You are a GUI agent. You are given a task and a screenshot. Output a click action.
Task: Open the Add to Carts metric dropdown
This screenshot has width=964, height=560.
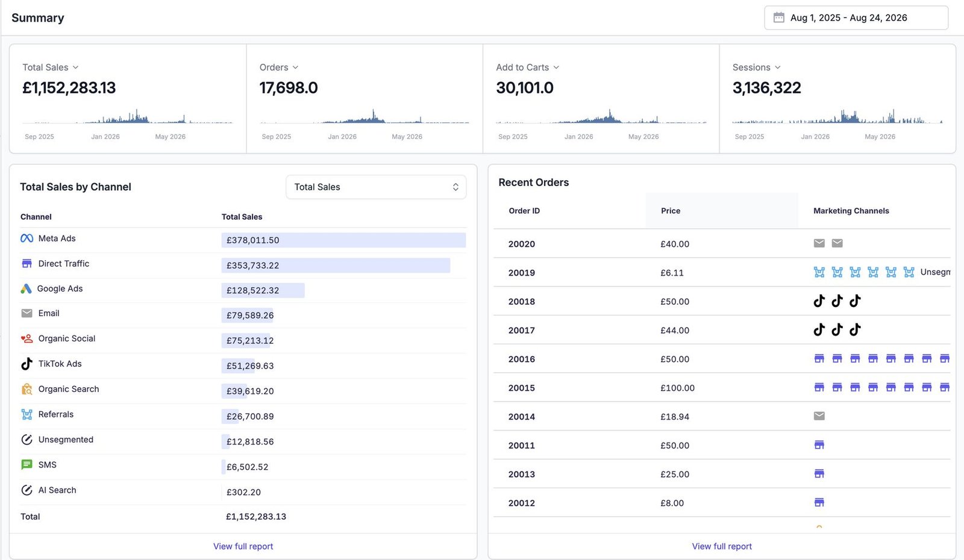pyautogui.click(x=528, y=67)
